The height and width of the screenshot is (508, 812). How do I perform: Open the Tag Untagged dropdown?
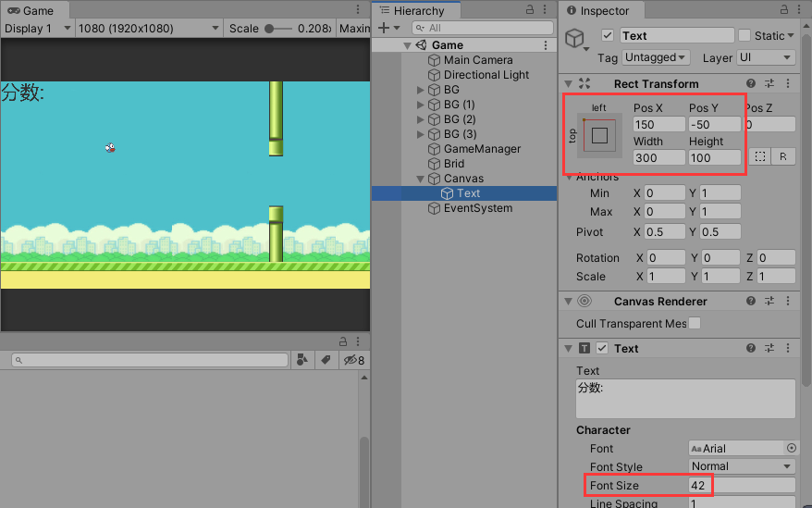point(656,57)
